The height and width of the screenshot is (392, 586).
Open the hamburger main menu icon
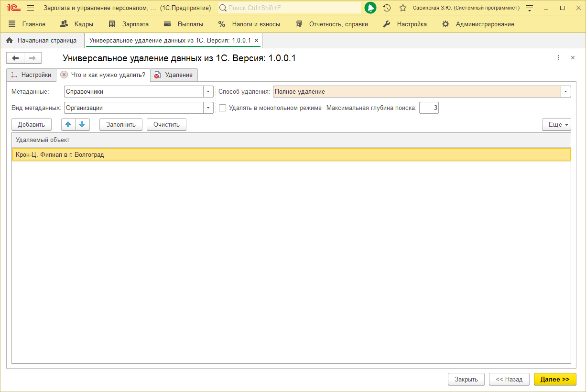tap(31, 8)
